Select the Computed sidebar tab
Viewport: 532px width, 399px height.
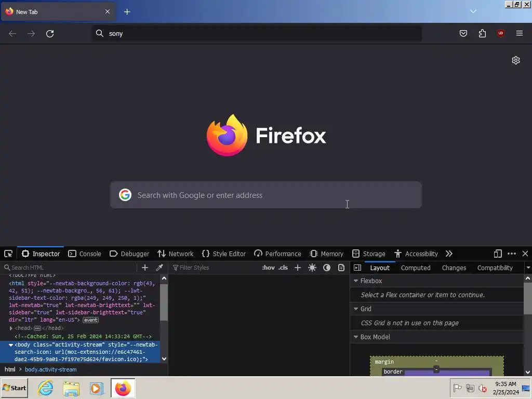point(416,268)
